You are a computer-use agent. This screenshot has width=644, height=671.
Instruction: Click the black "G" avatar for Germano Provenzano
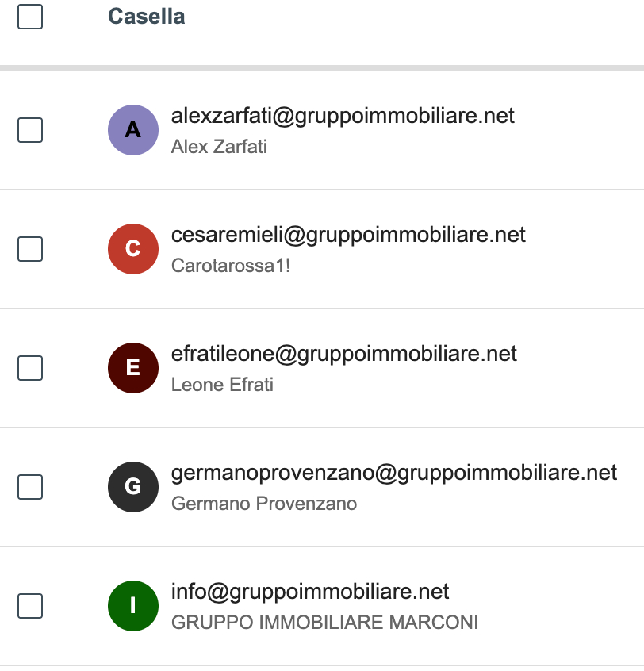click(x=133, y=487)
